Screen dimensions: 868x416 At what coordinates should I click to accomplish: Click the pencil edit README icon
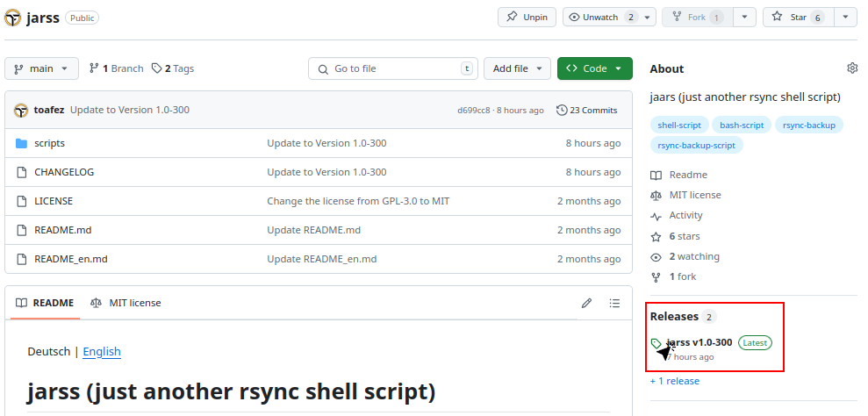pos(586,303)
